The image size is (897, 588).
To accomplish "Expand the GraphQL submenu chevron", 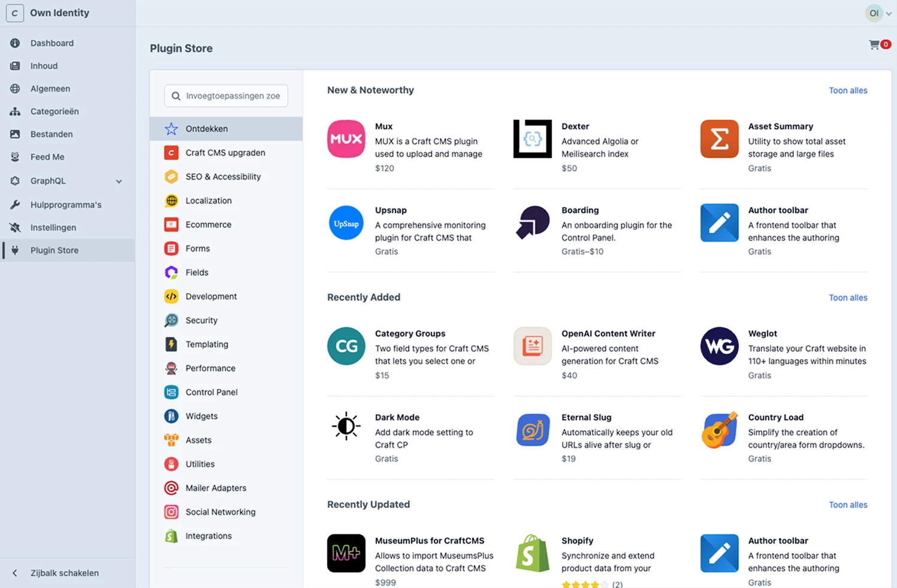I will coord(119,181).
